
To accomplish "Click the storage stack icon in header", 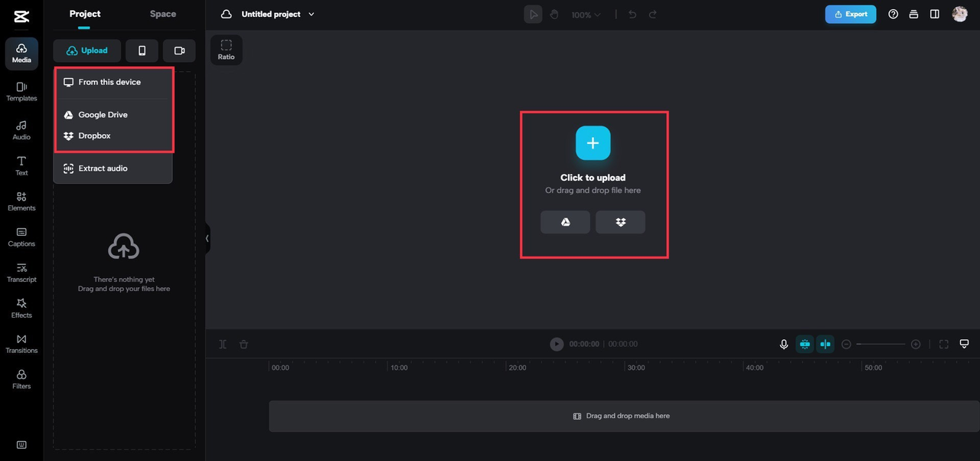I will (914, 14).
